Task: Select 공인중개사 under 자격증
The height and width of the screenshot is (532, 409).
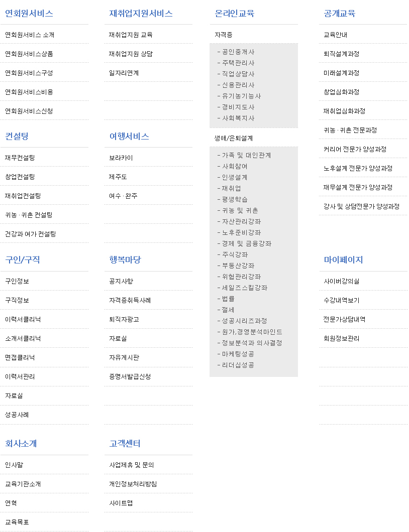Action: point(238,52)
